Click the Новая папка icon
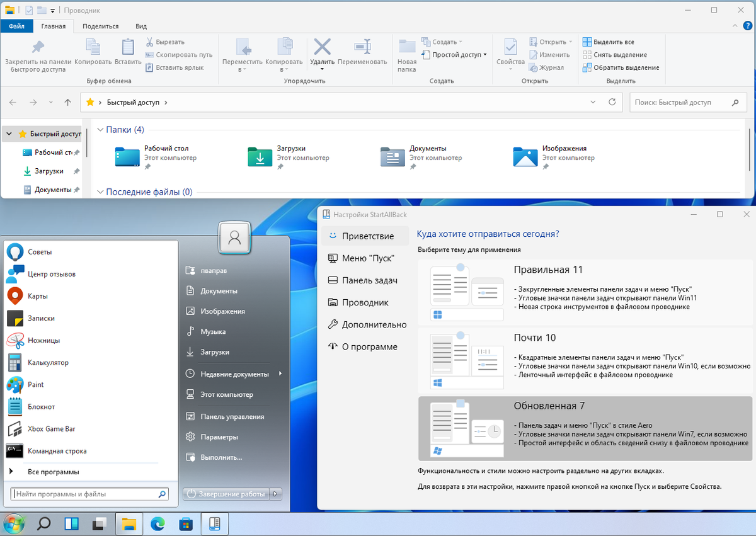 (407, 47)
